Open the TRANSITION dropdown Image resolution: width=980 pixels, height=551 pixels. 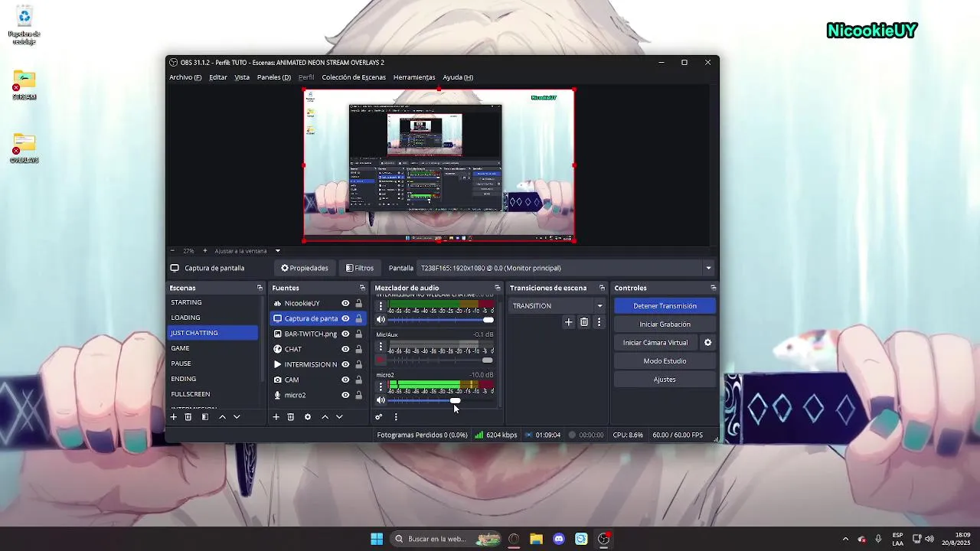(x=557, y=306)
